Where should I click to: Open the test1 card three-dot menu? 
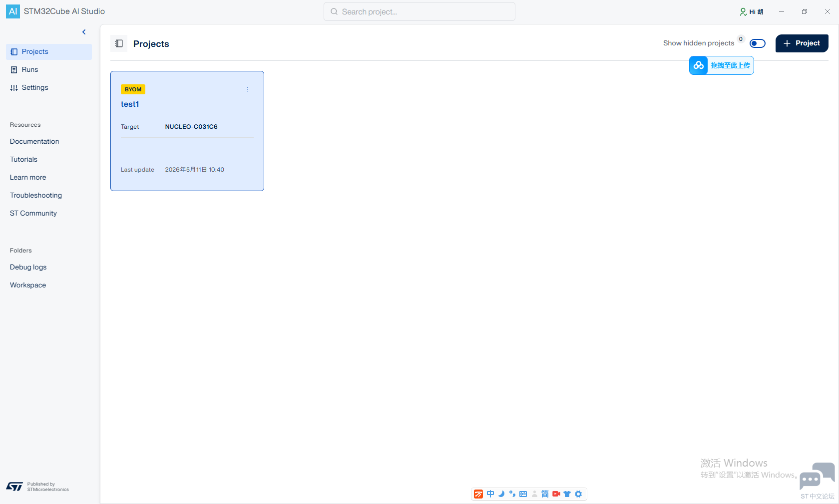[x=248, y=89]
